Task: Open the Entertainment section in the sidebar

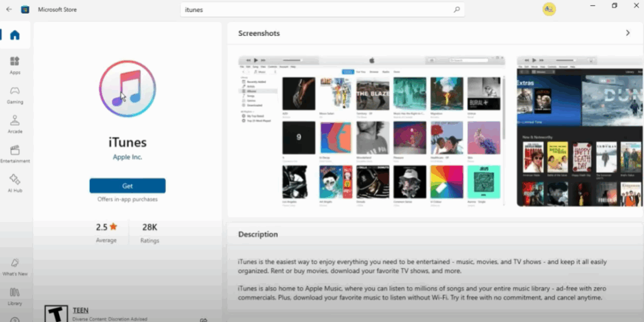Action: coord(15,154)
